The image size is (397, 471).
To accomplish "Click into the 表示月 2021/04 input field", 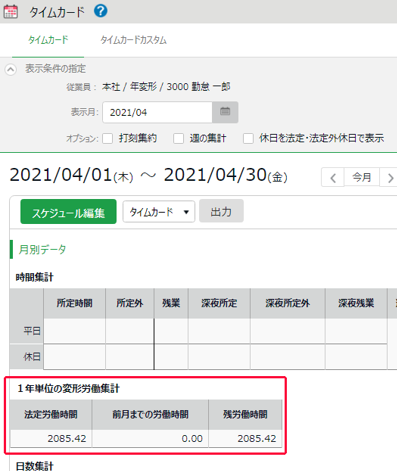I will click(157, 112).
